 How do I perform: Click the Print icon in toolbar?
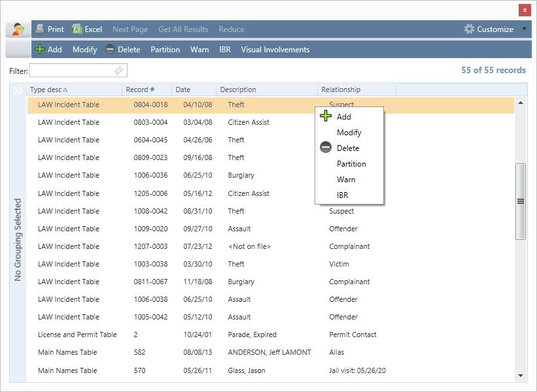point(41,29)
